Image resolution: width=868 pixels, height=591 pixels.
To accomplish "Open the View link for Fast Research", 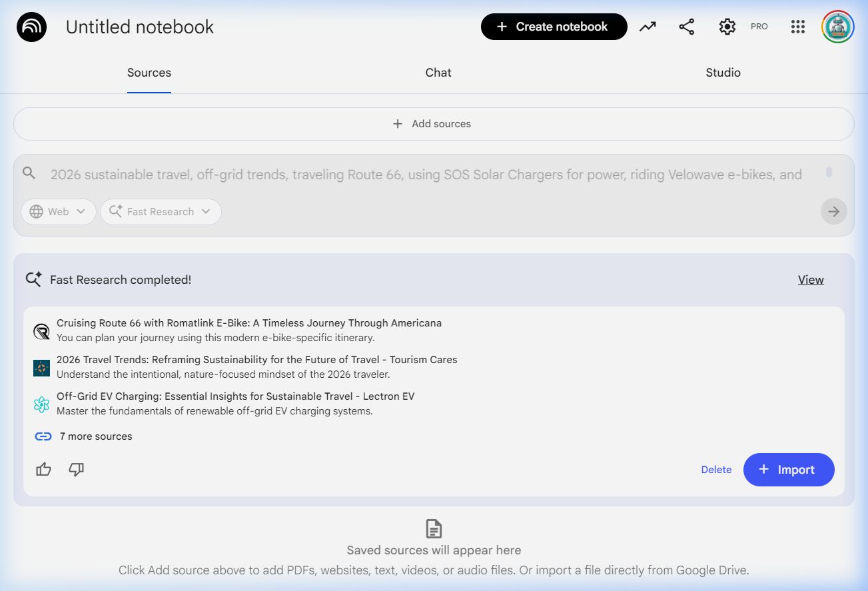I will click(x=811, y=280).
